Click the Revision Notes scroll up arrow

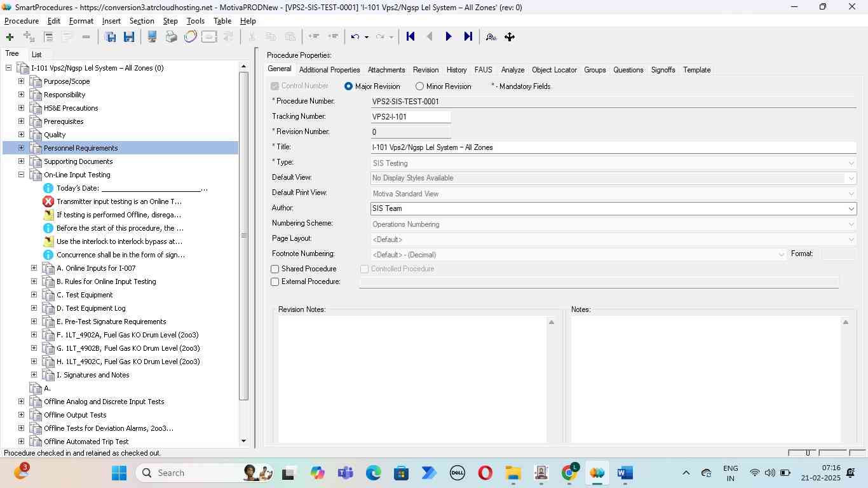(552, 323)
